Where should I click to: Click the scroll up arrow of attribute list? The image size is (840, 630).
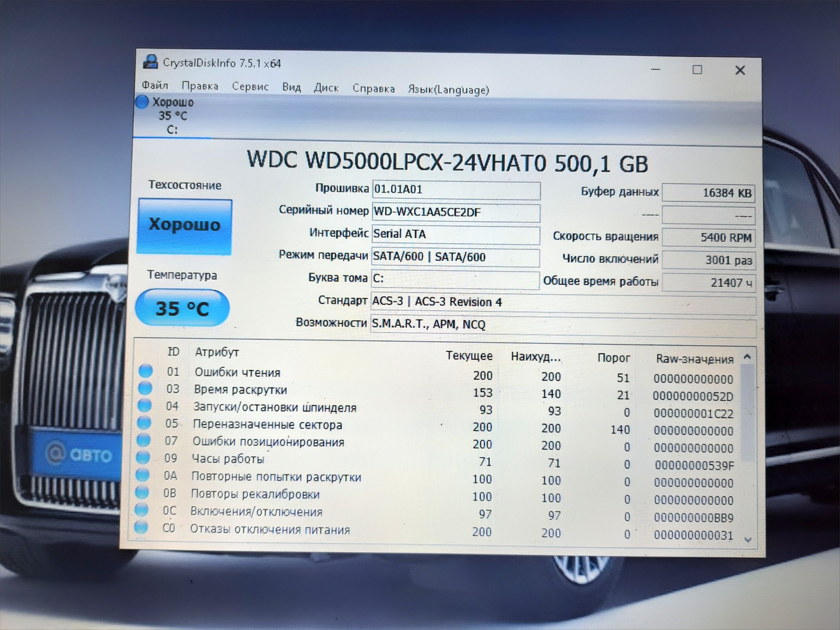747,357
